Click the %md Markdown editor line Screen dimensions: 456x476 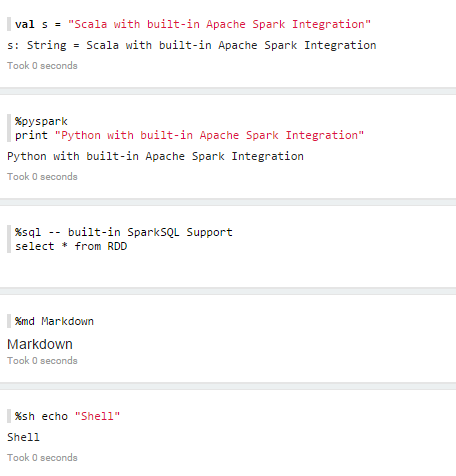point(54,321)
